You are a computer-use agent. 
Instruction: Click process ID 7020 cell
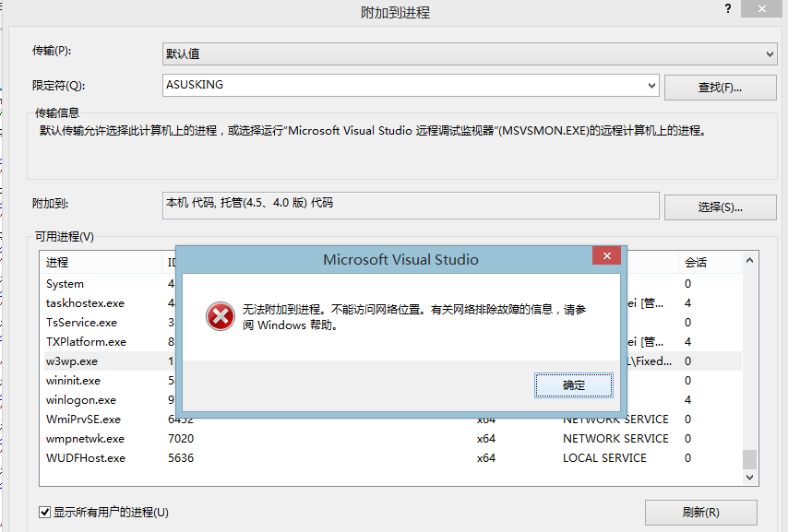click(x=181, y=439)
